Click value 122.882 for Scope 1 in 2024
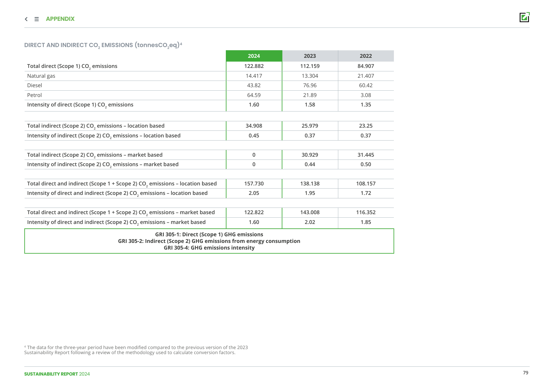The width and height of the screenshot is (554, 392). click(x=254, y=66)
